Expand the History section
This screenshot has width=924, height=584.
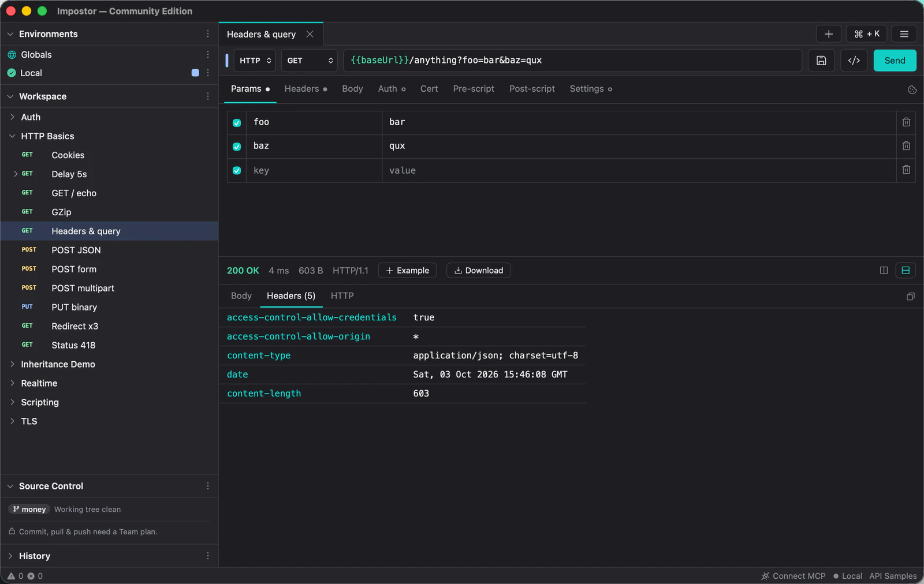pyautogui.click(x=10, y=556)
